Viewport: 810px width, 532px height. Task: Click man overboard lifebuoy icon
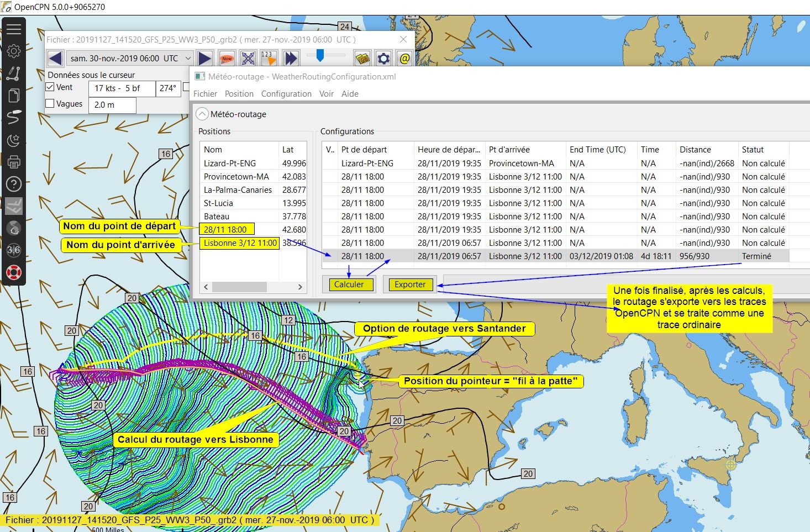click(14, 272)
